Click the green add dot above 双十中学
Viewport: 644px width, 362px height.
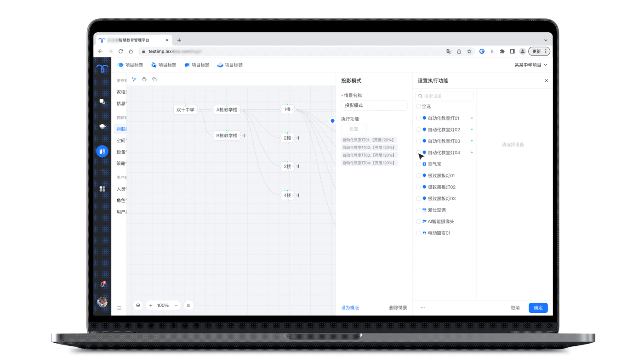[x=186, y=105]
